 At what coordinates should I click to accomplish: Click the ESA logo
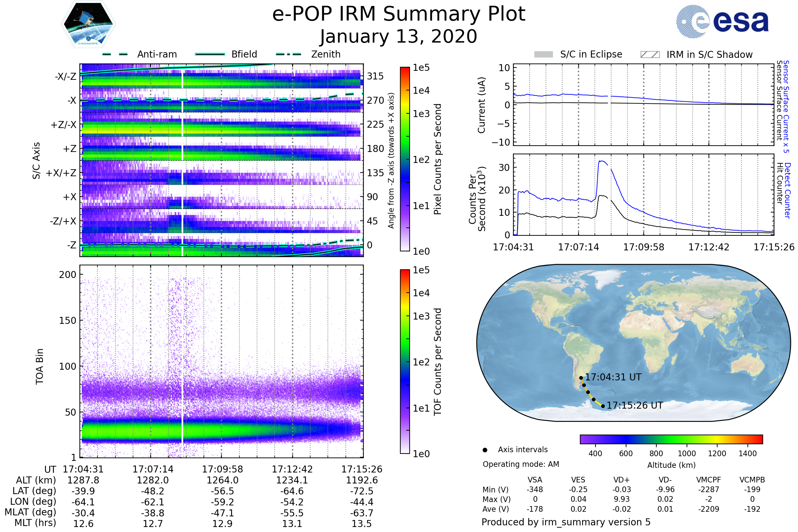[x=722, y=21]
